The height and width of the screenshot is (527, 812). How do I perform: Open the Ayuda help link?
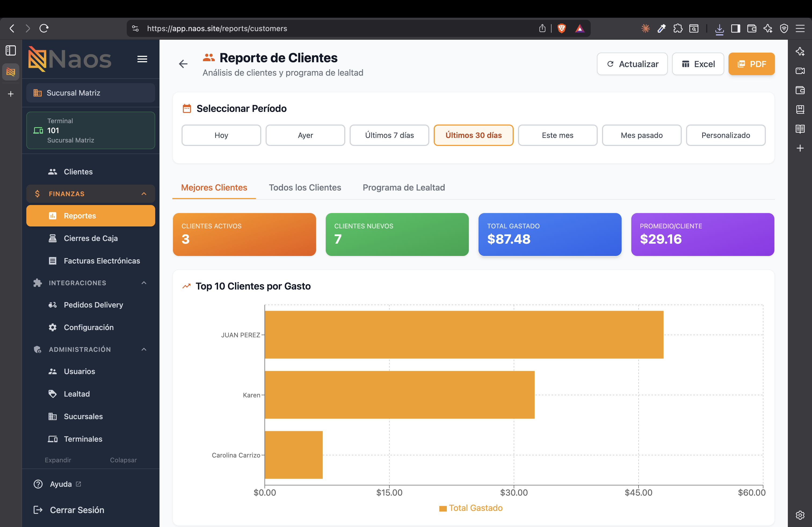point(57,484)
